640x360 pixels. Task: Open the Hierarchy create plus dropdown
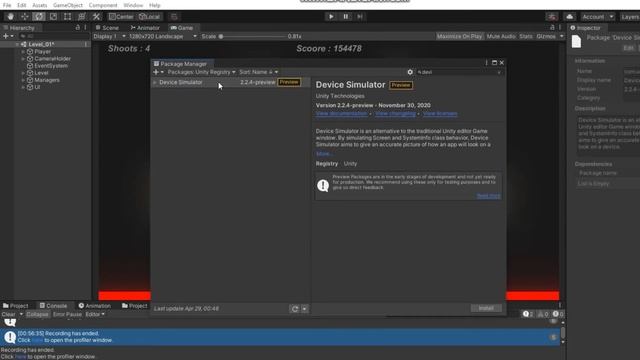pyautogui.click(x=8, y=36)
